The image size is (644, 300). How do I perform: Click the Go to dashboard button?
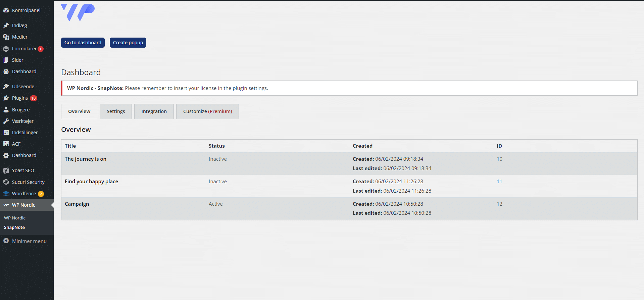83,43
